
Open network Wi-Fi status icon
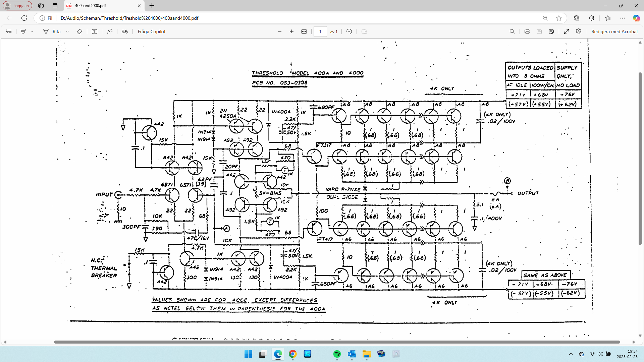click(592, 354)
